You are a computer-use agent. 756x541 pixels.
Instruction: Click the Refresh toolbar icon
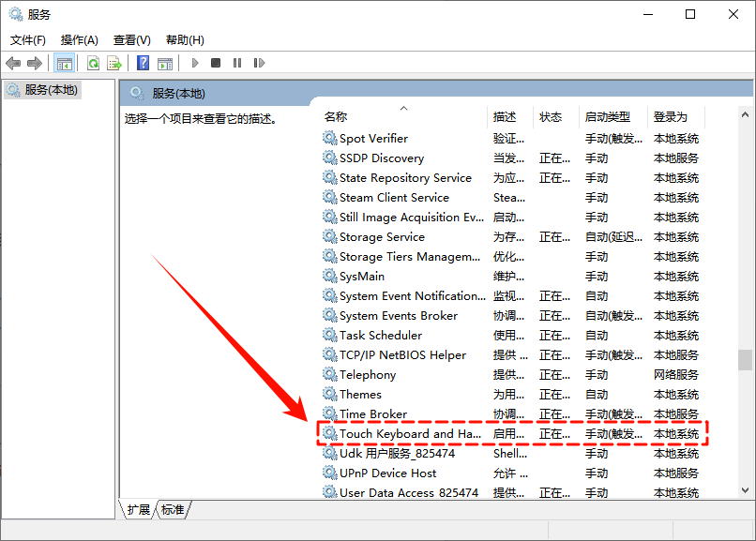(x=93, y=63)
